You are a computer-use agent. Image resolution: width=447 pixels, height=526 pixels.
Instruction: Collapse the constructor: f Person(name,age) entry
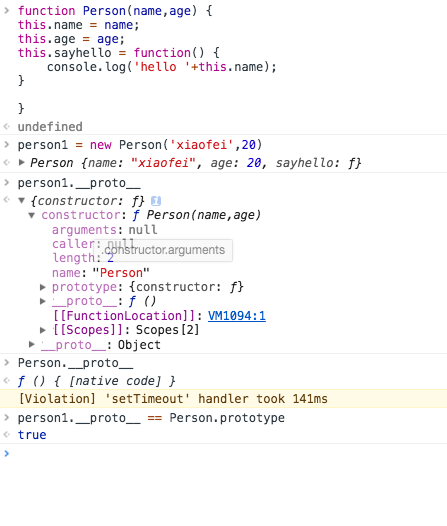coord(32,215)
